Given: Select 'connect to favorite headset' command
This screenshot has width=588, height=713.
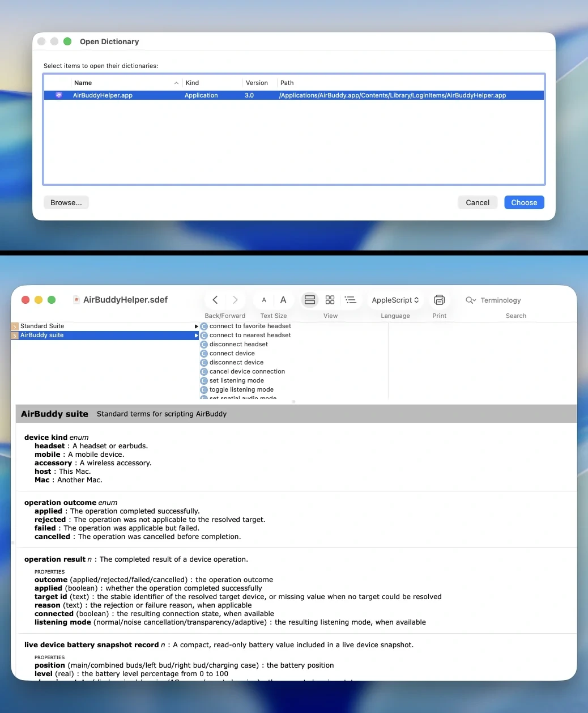Looking at the screenshot, I should [250, 326].
